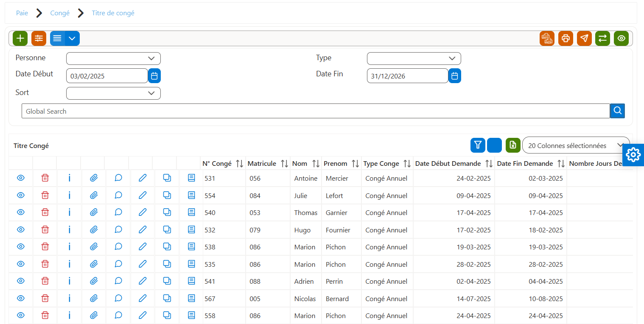This screenshot has width=644, height=324.
Task: Toggle the green eye icon in toolbar
Action: click(x=621, y=38)
